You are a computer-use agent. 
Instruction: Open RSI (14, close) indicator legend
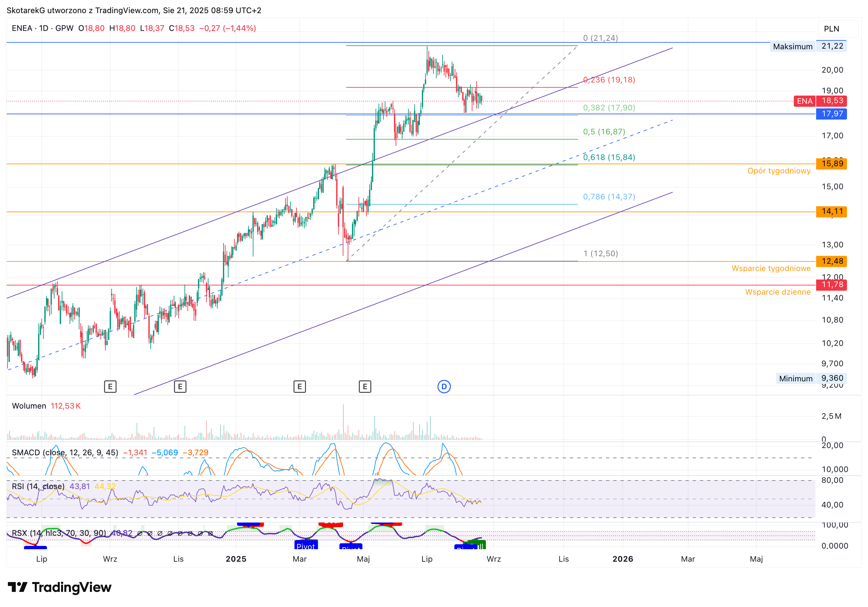pos(38,486)
